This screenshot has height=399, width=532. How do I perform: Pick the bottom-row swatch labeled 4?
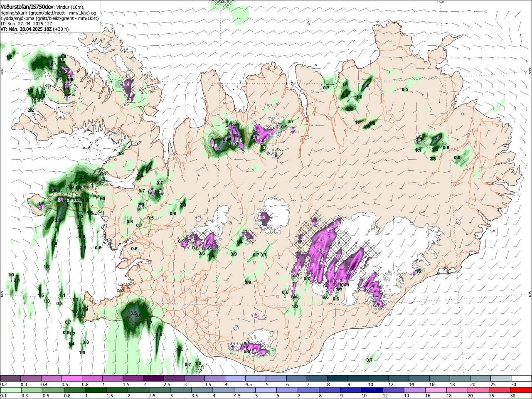223,390
